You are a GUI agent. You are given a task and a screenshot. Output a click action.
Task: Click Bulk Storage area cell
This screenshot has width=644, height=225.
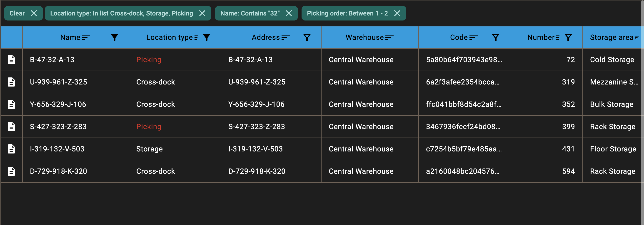612,104
